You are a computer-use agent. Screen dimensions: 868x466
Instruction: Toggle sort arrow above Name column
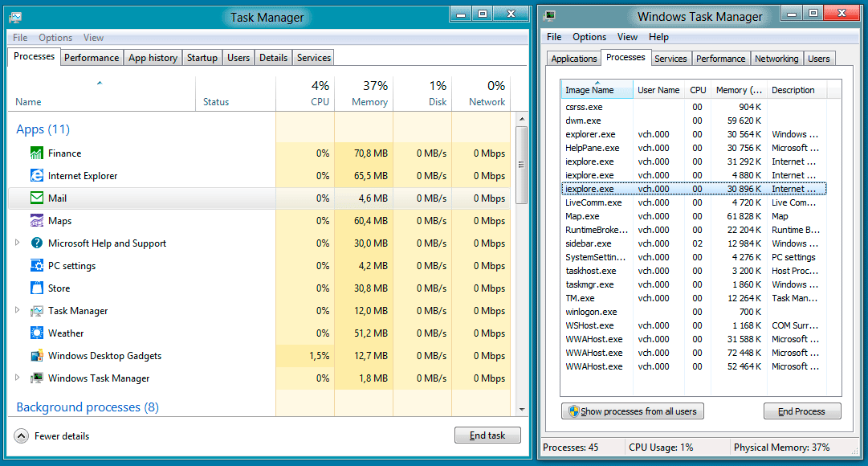(x=100, y=83)
